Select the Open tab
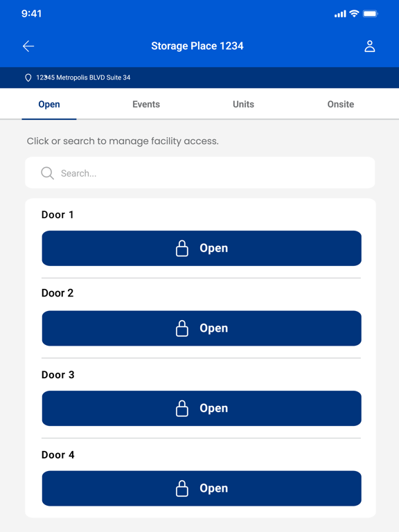Screen dimensions: 399x532 tap(49, 104)
